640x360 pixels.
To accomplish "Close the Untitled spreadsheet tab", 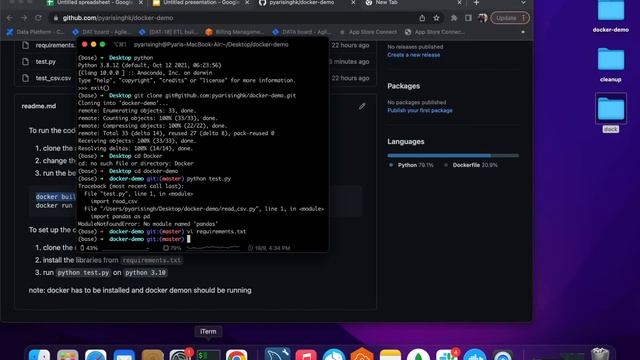I will [x=141, y=3].
